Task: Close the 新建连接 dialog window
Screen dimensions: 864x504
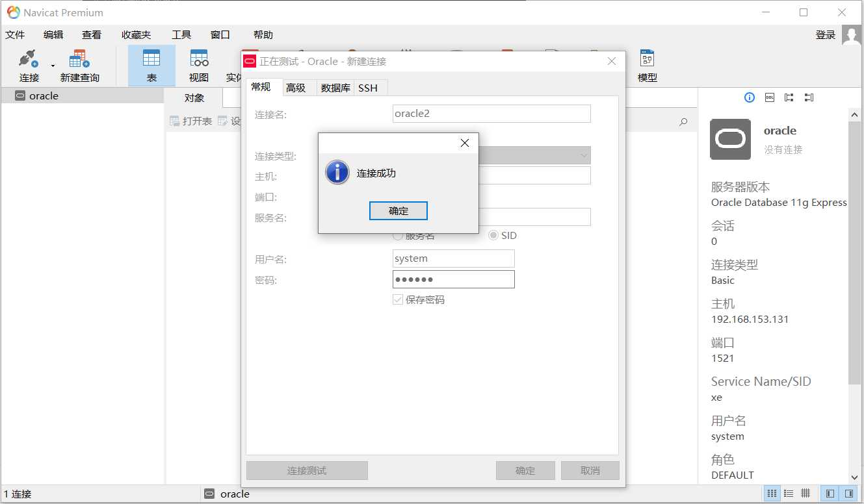Action: click(612, 61)
